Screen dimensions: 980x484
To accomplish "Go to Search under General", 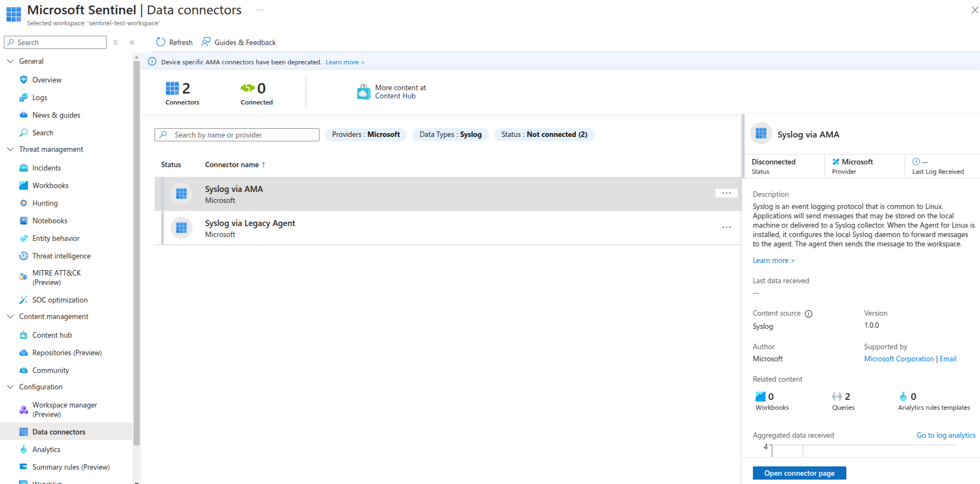I will 43,133.
